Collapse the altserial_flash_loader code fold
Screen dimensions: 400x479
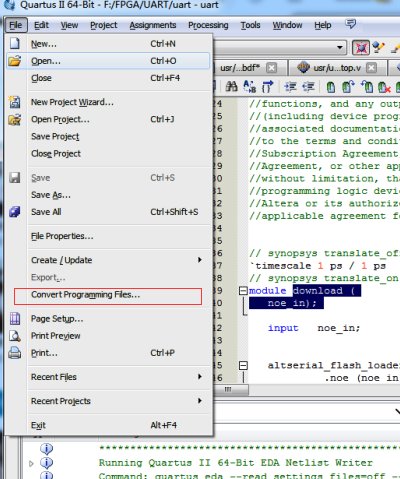[243, 365]
